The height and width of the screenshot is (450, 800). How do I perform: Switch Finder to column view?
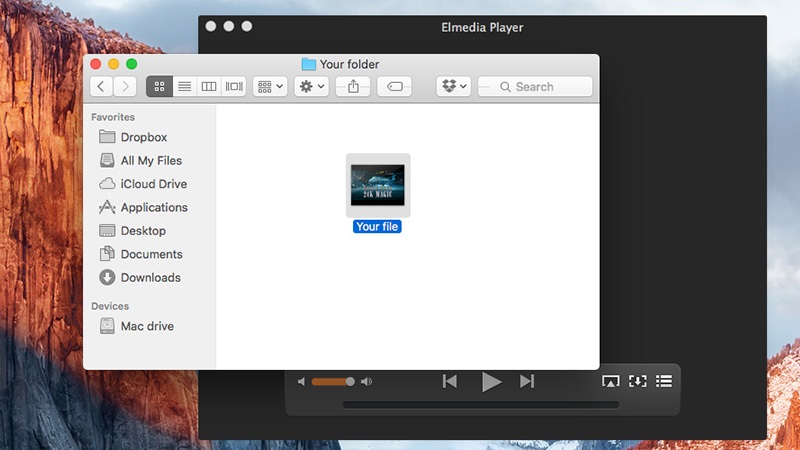209,86
